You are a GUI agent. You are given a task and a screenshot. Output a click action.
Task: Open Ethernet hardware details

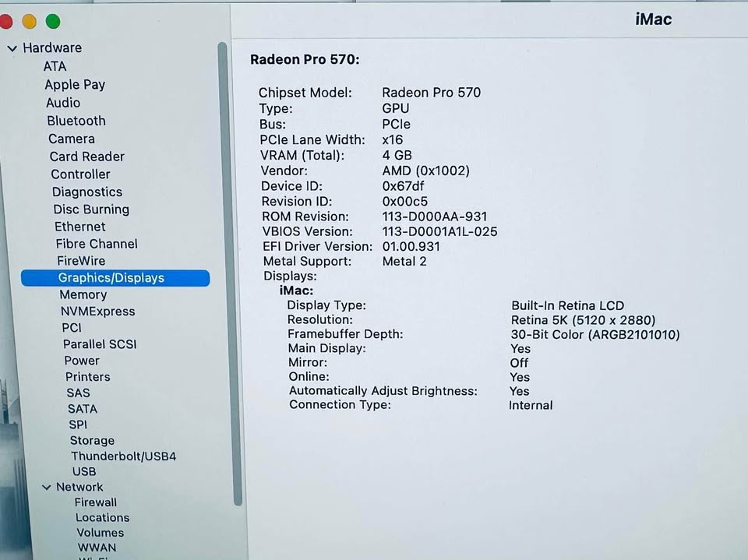click(x=79, y=227)
